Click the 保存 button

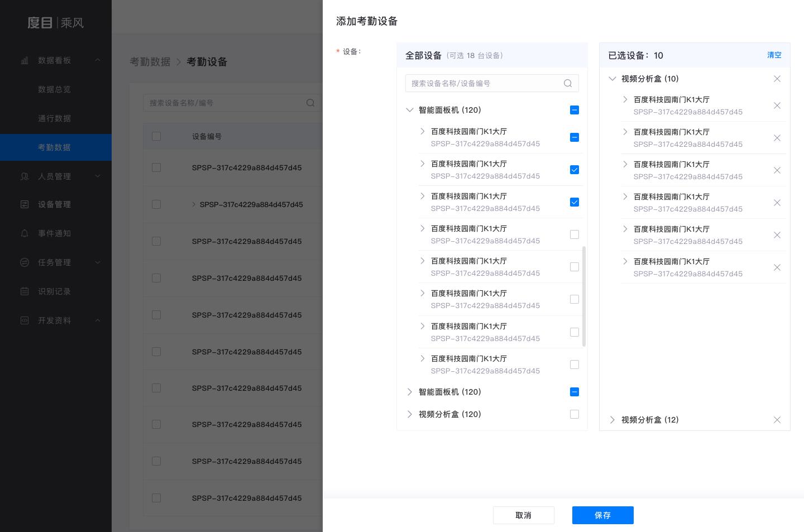[603, 515]
